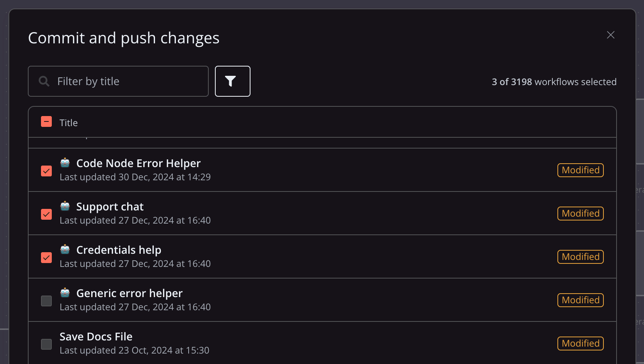
Task: Toggle the select-all Title checkbox
Action: coord(46,122)
